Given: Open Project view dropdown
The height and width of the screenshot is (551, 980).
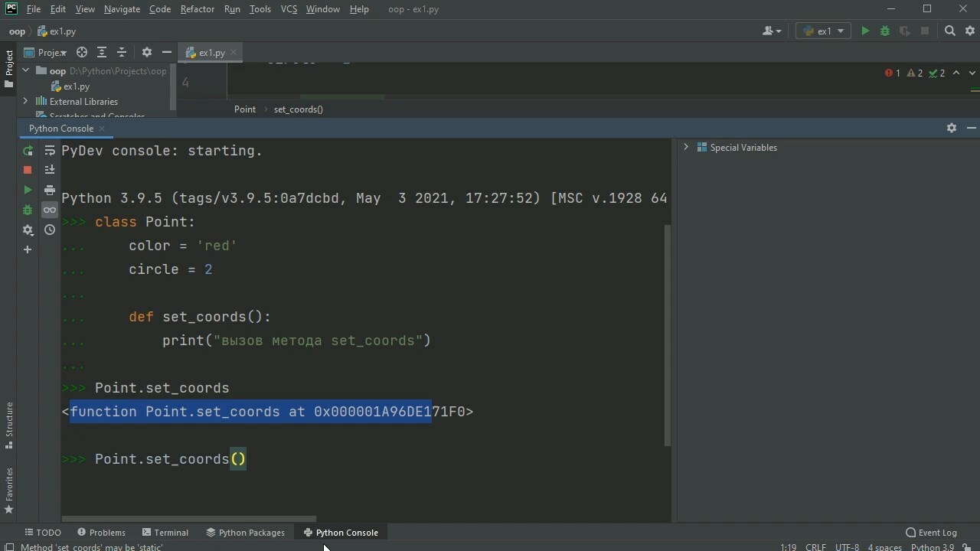Looking at the screenshot, I should pos(46,53).
